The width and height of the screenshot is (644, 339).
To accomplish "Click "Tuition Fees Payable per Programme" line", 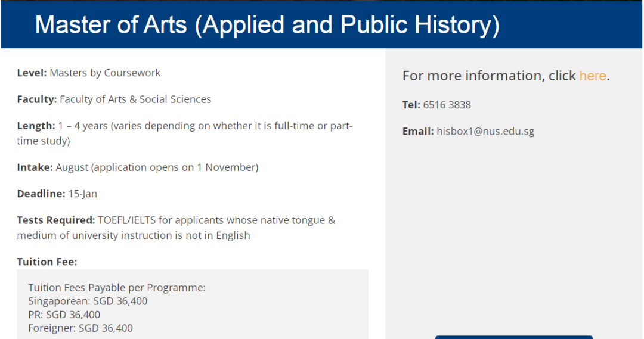I will tap(117, 288).
